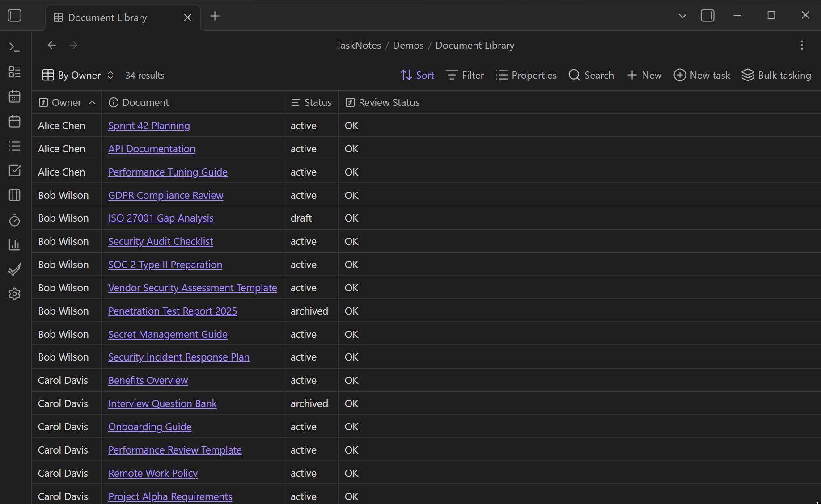
Task: Expand the tab options chevron near window controls
Action: [682, 15]
